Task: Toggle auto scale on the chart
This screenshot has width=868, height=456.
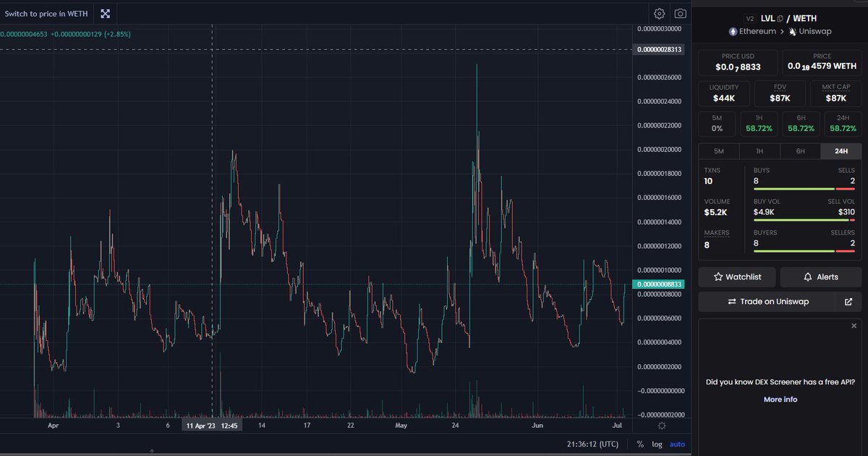Action: [677, 444]
